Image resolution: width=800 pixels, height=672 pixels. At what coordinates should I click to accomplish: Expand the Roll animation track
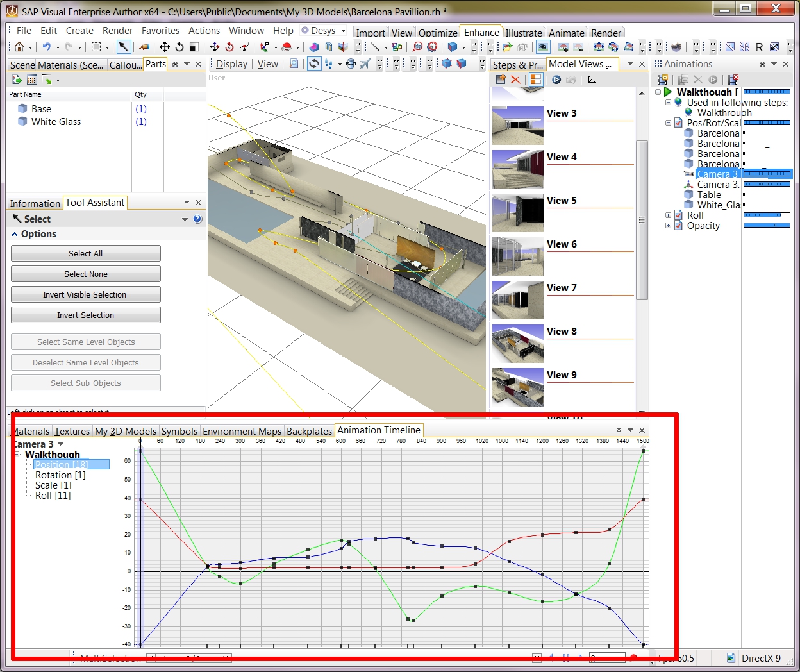pos(668,215)
